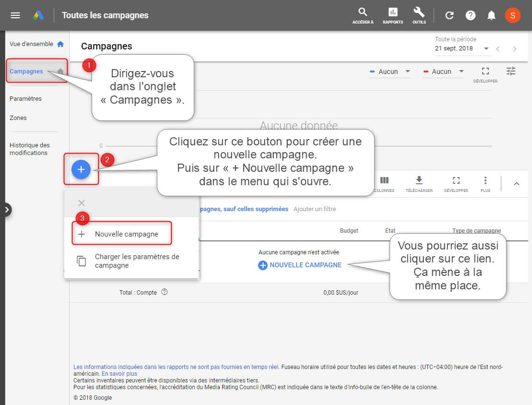
Task: Open the notifications bell
Action: [491, 15]
